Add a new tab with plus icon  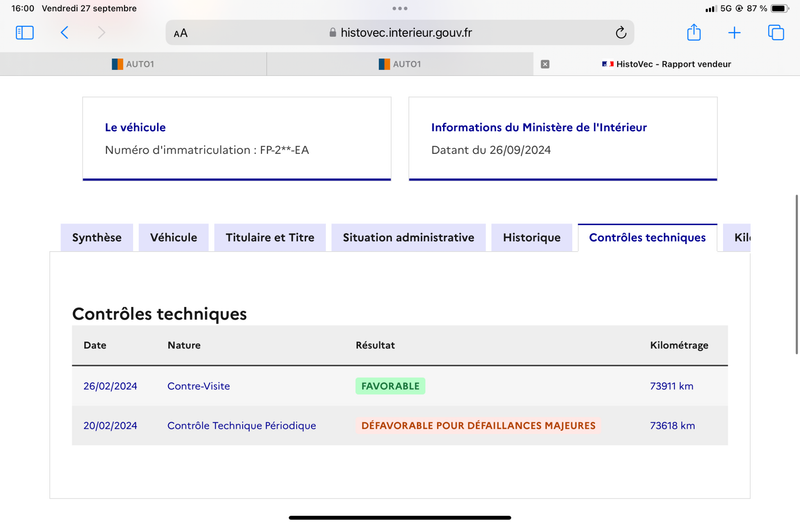(734, 33)
